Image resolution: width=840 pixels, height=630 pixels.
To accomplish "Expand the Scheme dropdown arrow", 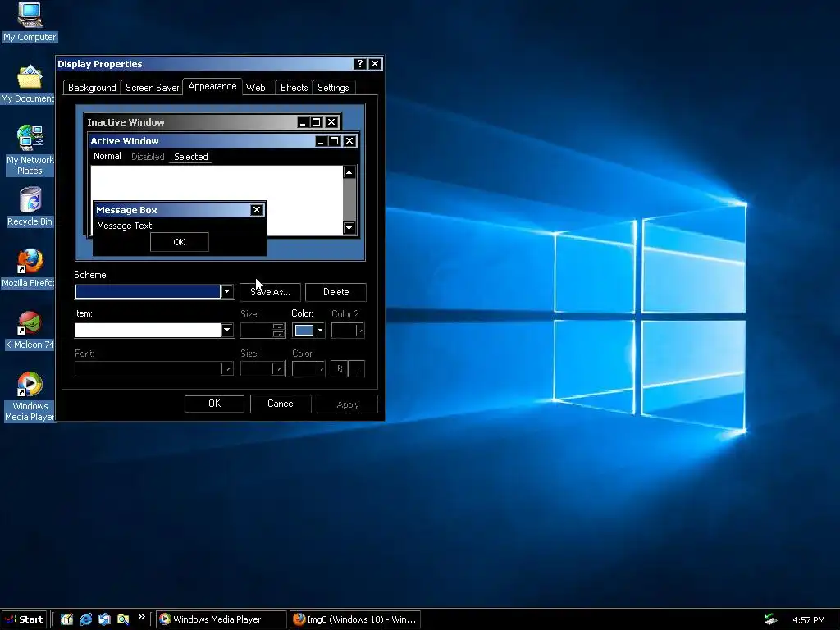I will (x=227, y=291).
